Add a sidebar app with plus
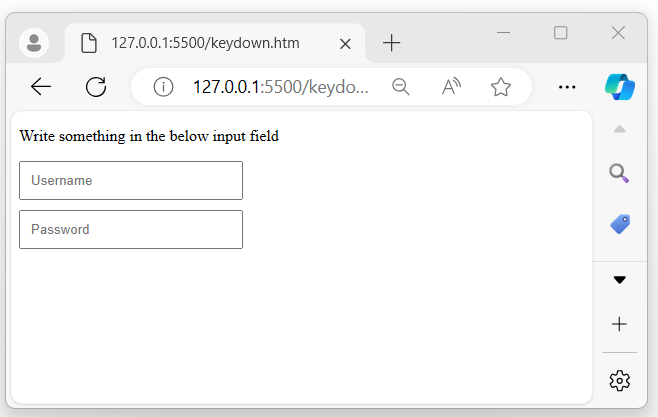This screenshot has width=658, height=417. [619, 324]
